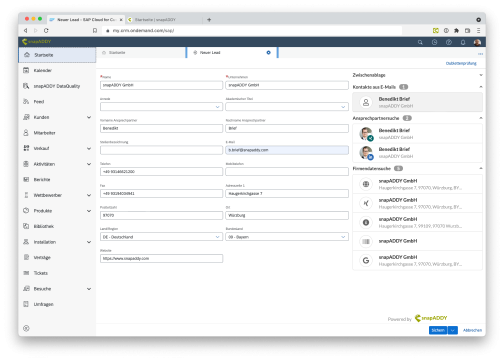Open the three-dots overflow menu near tabs
Viewport: 504px width, 360px height.
tap(480, 54)
